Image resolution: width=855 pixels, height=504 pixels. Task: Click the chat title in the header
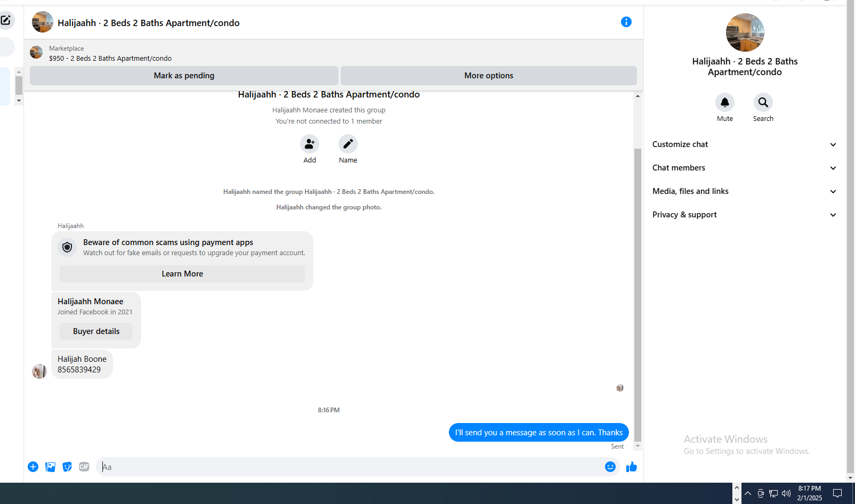[x=149, y=23]
